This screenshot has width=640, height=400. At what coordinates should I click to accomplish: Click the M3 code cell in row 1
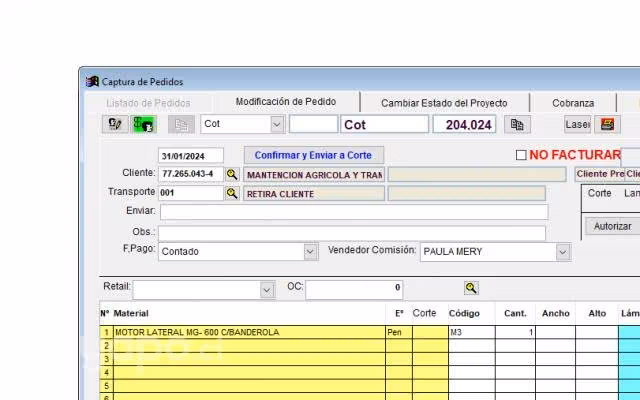coord(471,332)
